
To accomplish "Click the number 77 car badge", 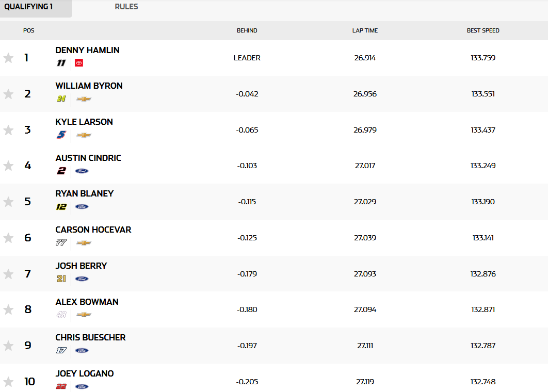I will [61, 242].
